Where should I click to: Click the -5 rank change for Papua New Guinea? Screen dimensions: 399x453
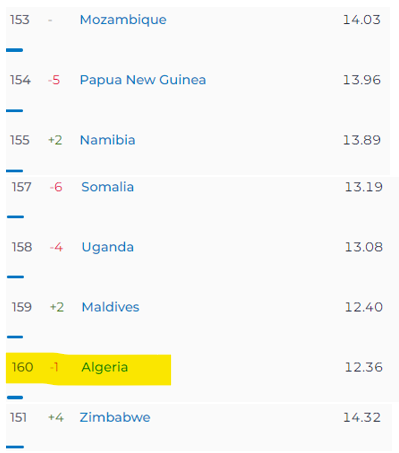(x=54, y=80)
